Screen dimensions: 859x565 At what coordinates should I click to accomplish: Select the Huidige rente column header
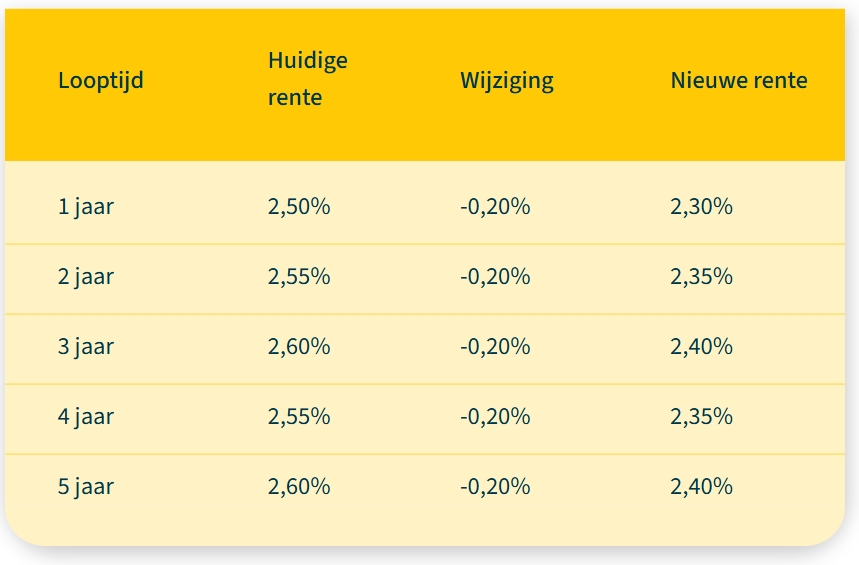(x=307, y=79)
